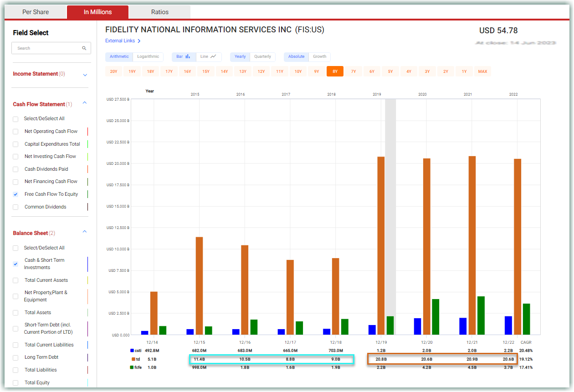
Task: Check Net Property, Plant & Equipment
Action: (15, 296)
